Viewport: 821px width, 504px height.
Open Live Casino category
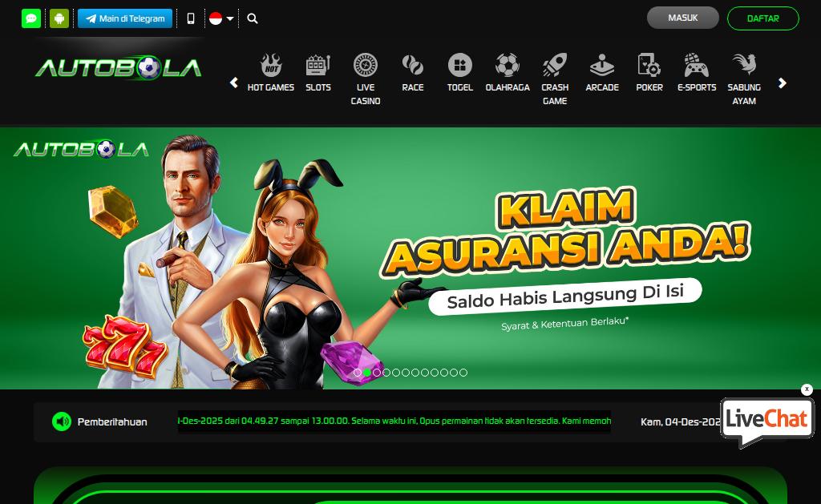coord(366,79)
